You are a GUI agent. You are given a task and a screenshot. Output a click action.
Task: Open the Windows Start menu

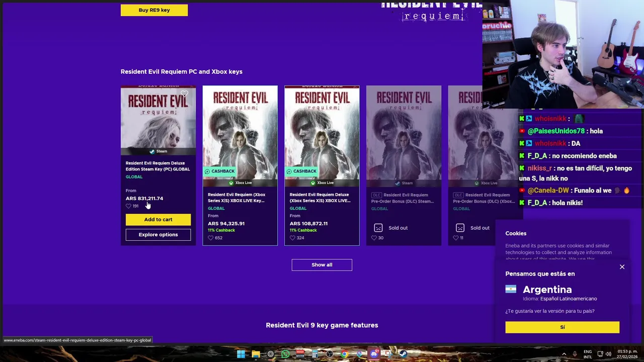pos(241,354)
